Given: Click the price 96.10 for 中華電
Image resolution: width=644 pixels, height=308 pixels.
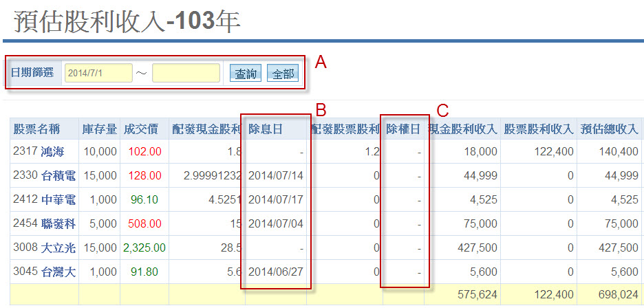Looking at the screenshot, I should 144,200.
